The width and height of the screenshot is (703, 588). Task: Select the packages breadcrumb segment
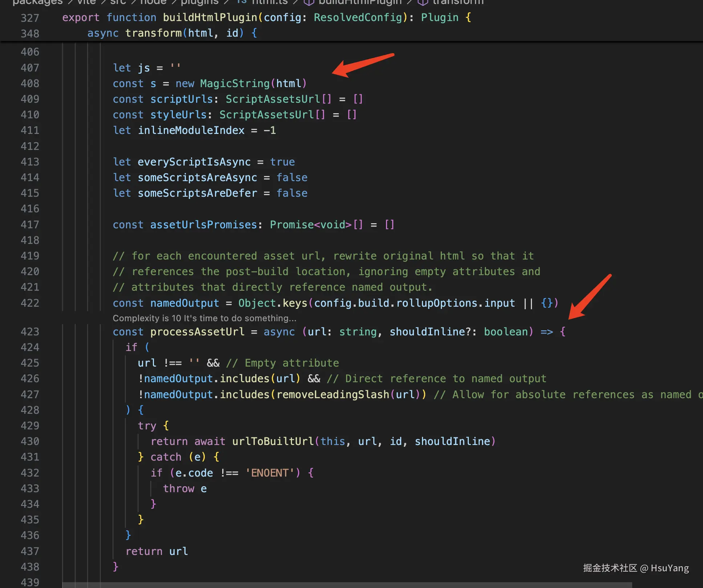coord(37,2)
